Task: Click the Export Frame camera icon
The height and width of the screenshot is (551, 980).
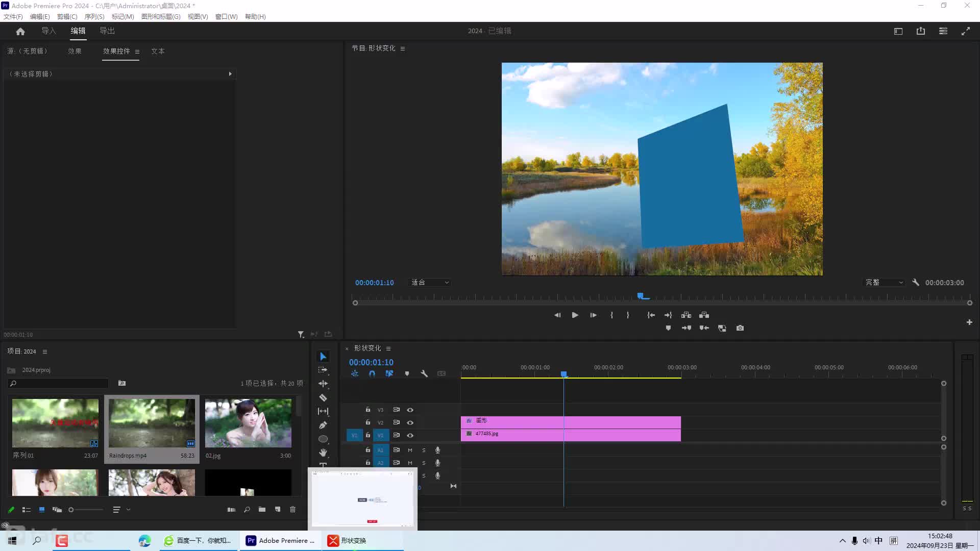Action: [x=740, y=328]
